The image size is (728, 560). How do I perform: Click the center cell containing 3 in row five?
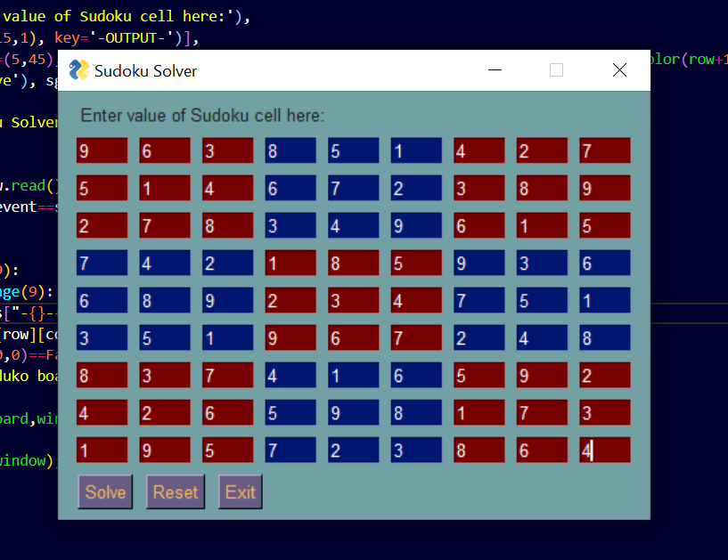pyautogui.click(x=353, y=300)
